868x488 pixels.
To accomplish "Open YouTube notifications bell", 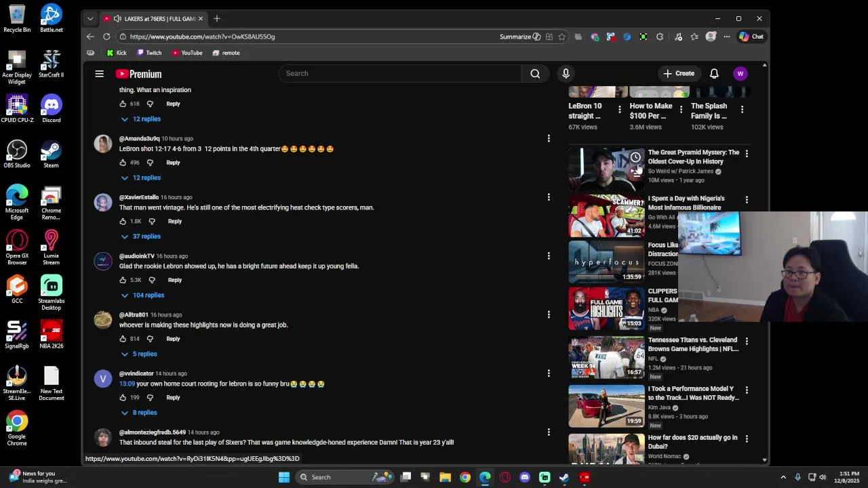I will (x=714, y=73).
